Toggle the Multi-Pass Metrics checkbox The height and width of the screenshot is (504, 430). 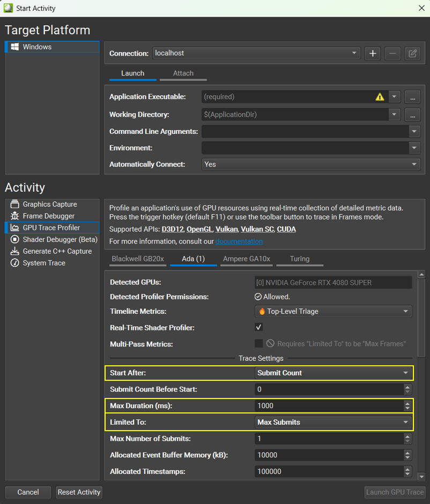259,343
